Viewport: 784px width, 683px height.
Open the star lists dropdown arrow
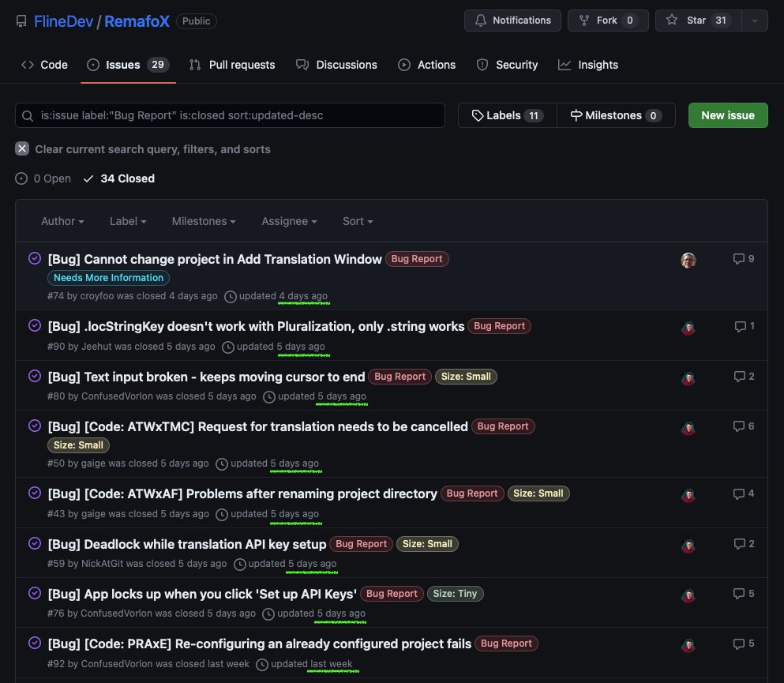[755, 21]
